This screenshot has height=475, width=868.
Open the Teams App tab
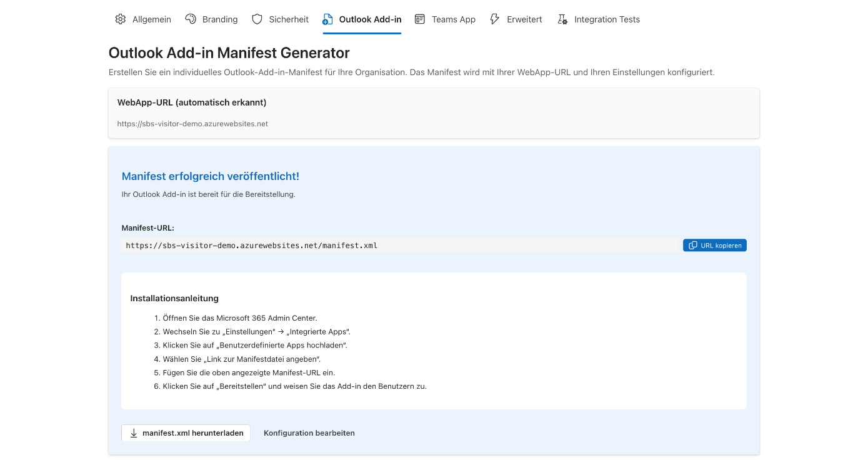pyautogui.click(x=446, y=19)
